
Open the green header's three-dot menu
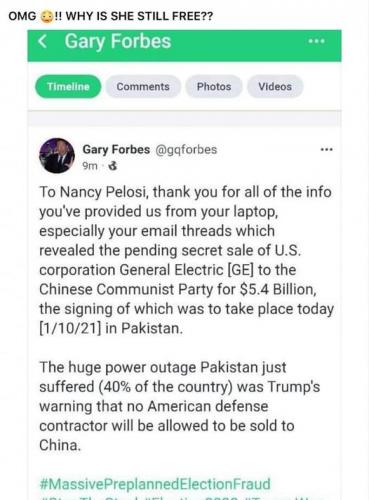pos(316,41)
